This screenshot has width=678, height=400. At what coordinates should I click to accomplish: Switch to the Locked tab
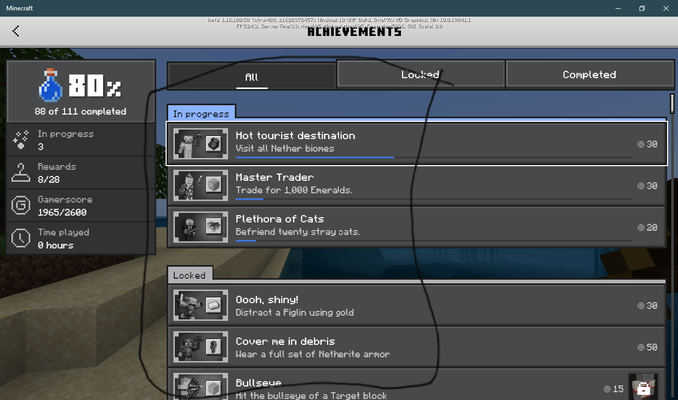[420, 74]
